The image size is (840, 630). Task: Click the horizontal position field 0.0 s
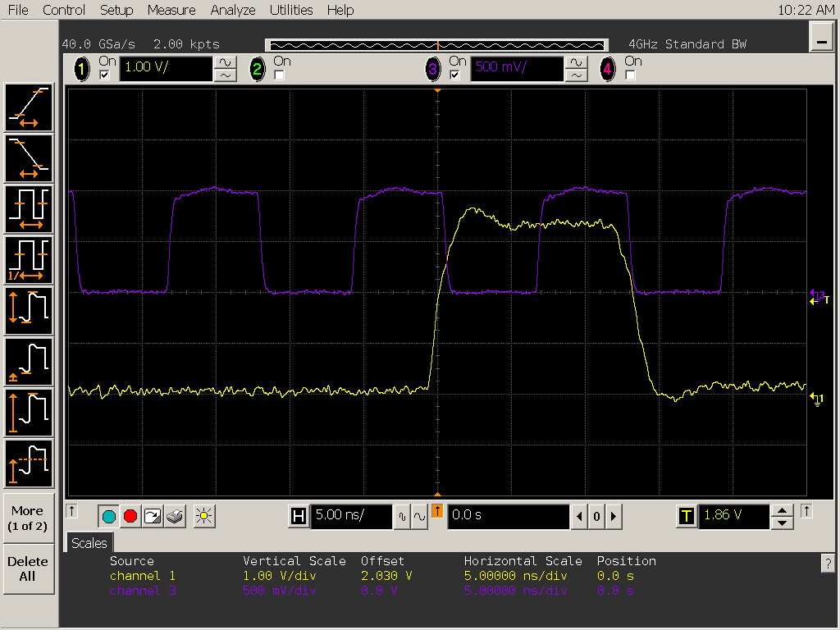pyautogui.click(x=508, y=517)
